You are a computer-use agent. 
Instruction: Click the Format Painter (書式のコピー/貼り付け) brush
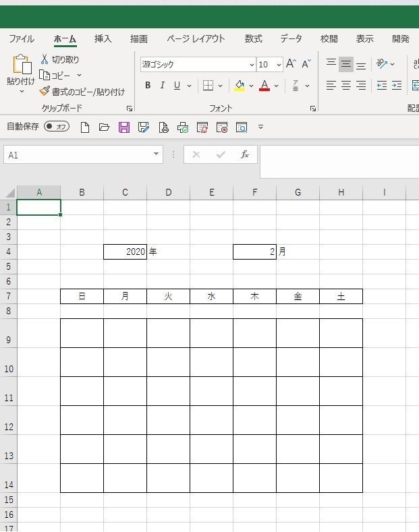[45, 91]
